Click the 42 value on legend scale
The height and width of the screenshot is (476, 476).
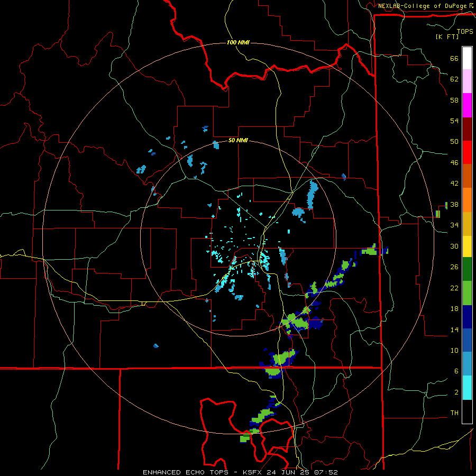(x=454, y=184)
